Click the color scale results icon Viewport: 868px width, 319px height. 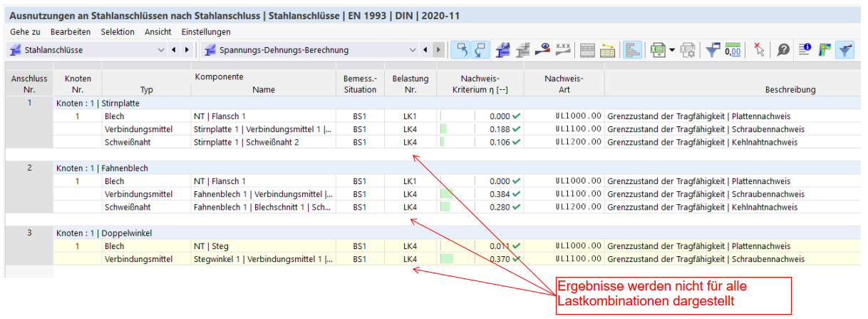tap(825, 50)
